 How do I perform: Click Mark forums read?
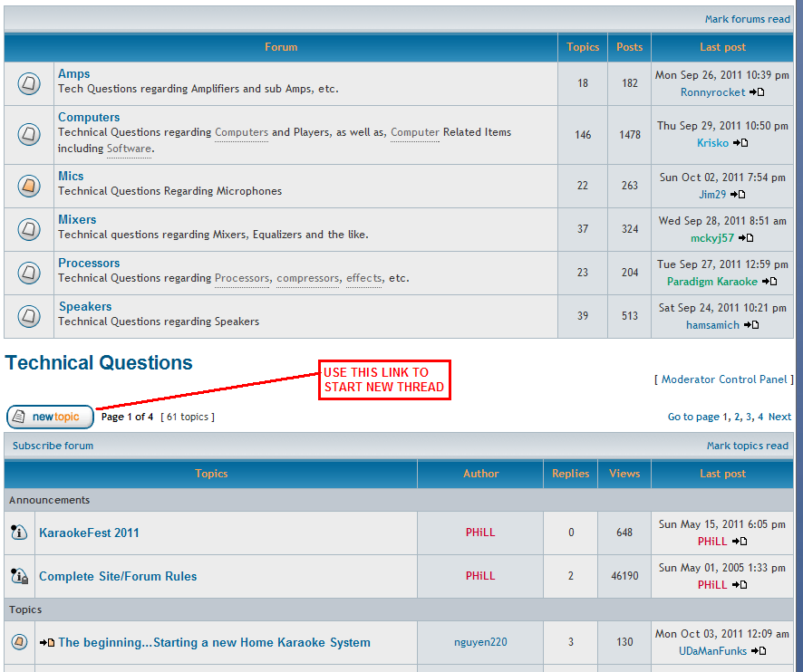click(x=747, y=19)
